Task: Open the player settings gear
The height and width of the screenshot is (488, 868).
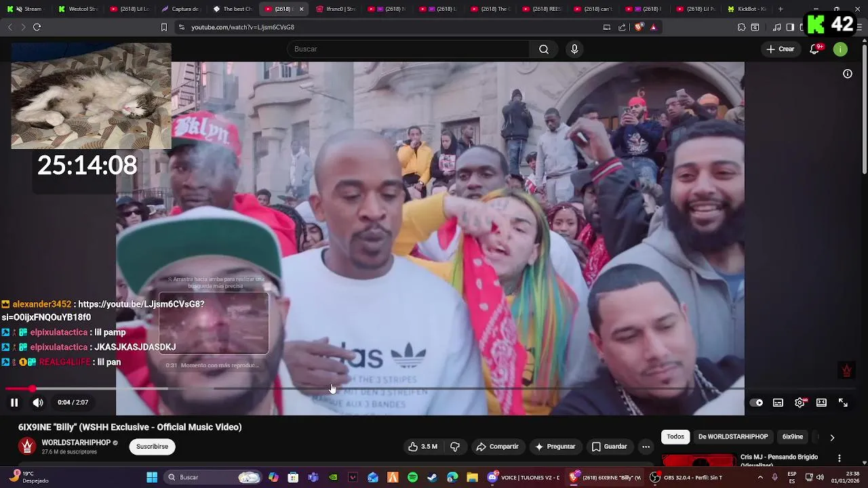Action: click(x=800, y=403)
